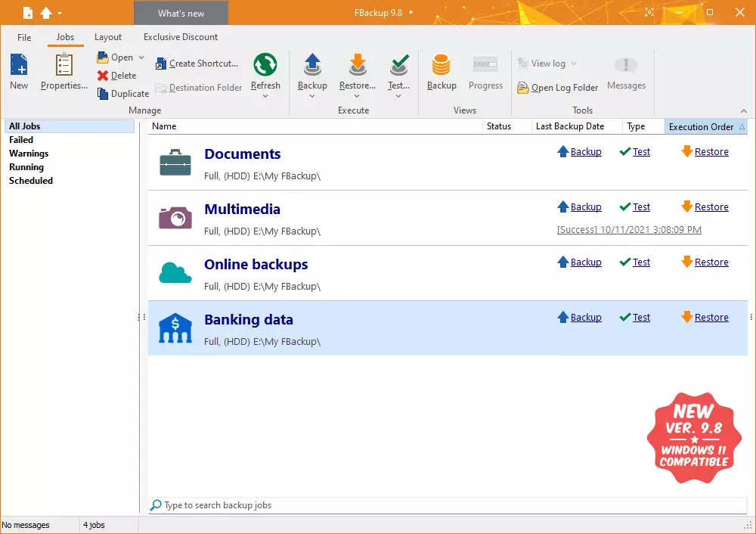Click the Test icon in the ribbon
Image resolution: width=756 pixels, height=534 pixels.
pyautogui.click(x=398, y=64)
